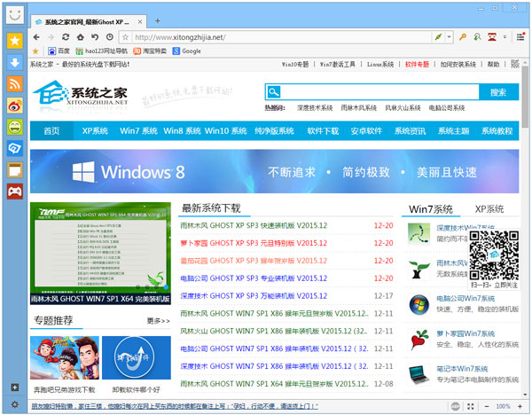This screenshot has width=532, height=415.
Task: Select the Win7 系统 navigation tab
Action: (x=138, y=131)
